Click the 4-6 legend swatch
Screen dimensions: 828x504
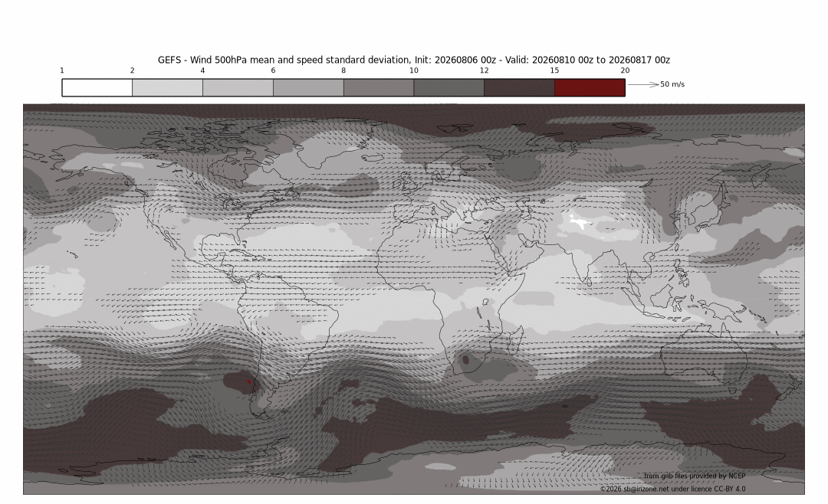[238, 87]
